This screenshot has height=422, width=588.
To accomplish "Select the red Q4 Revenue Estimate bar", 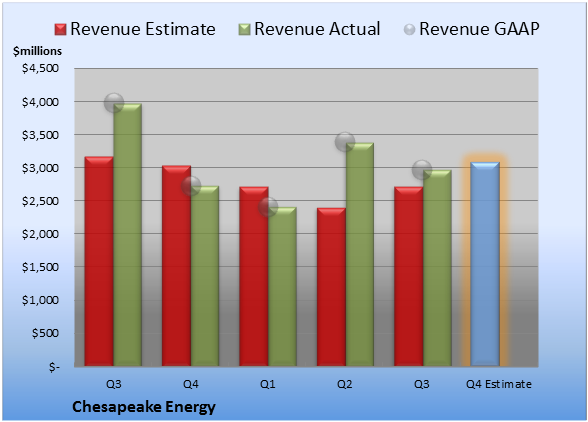I will [176, 266].
